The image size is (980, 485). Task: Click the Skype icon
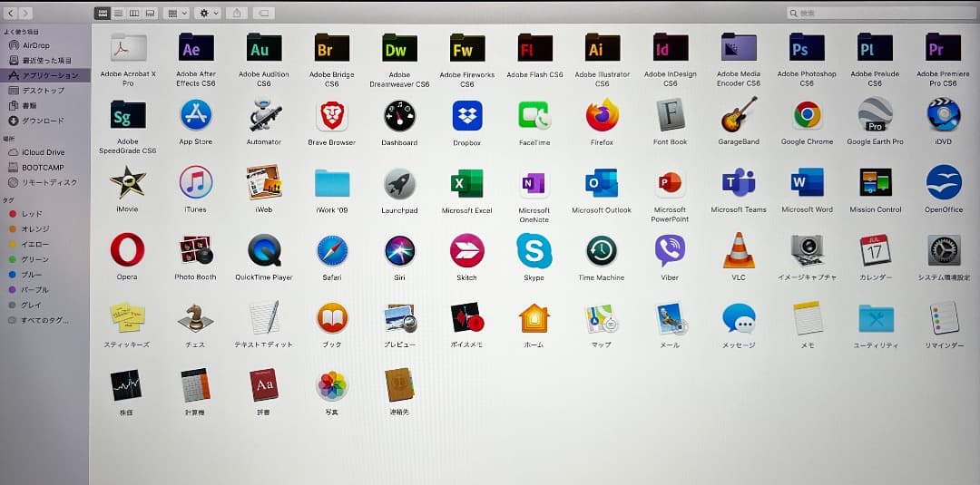click(534, 250)
